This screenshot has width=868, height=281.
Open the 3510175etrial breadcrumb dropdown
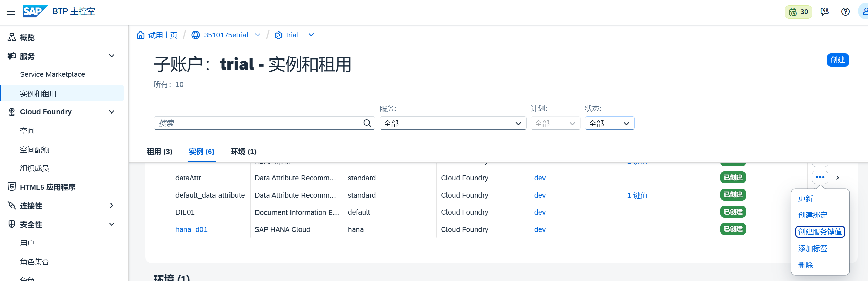[258, 35]
